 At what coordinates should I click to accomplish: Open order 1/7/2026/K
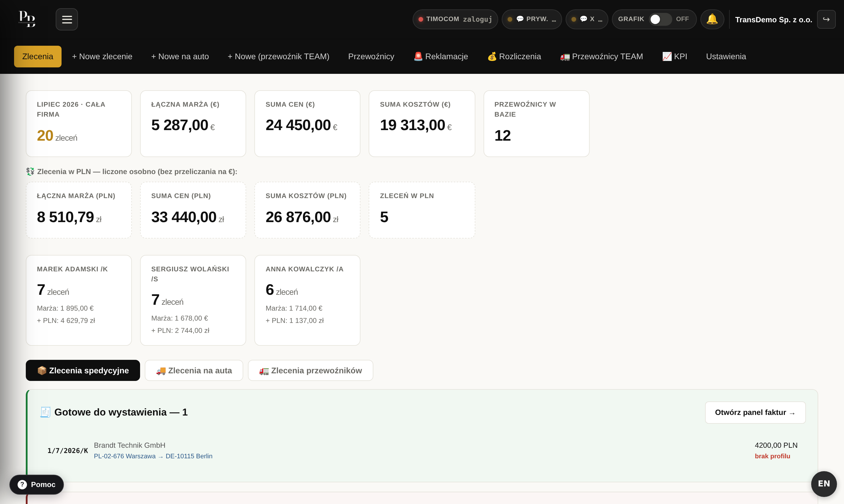coord(68,450)
